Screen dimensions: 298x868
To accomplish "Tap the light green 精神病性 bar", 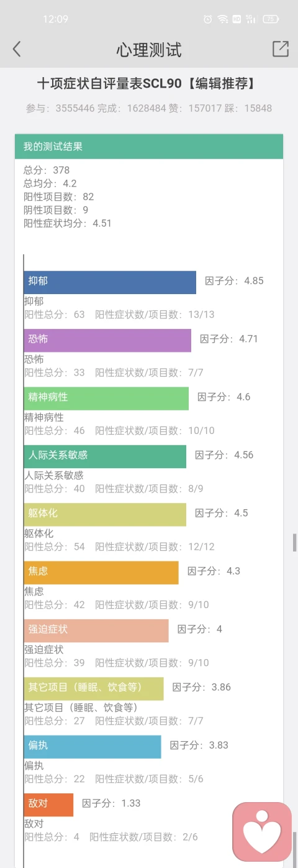I will pos(106,399).
